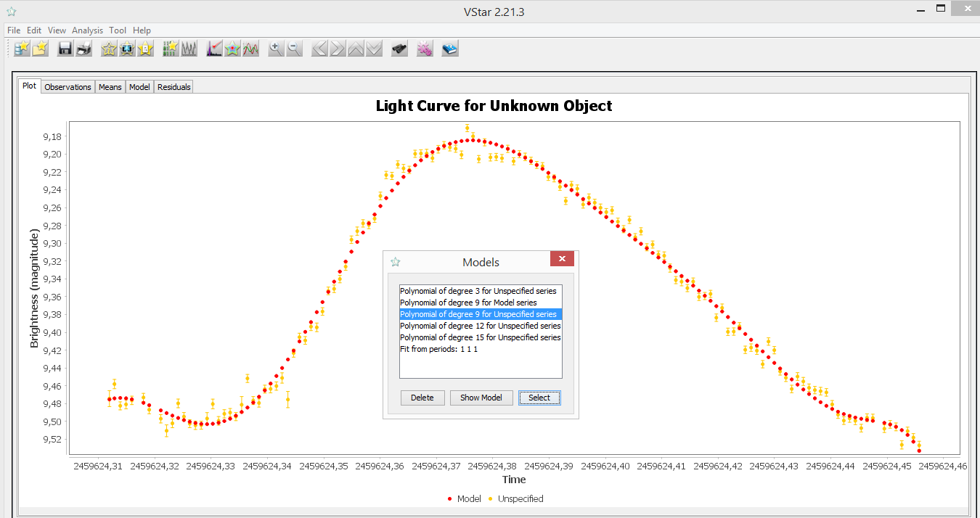Select 'Fit from periods: 1 1 1' entry
The image size is (980, 518).
pyautogui.click(x=481, y=349)
